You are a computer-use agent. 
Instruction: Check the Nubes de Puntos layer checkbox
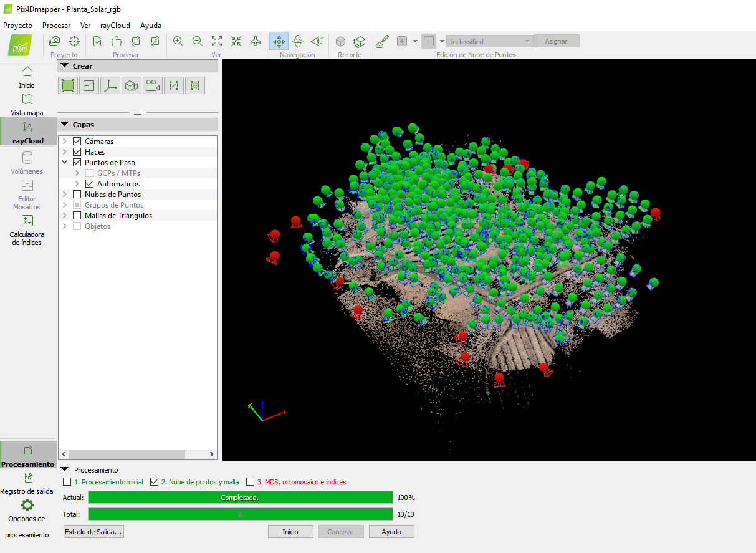pyautogui.click(x=77, y=195)
